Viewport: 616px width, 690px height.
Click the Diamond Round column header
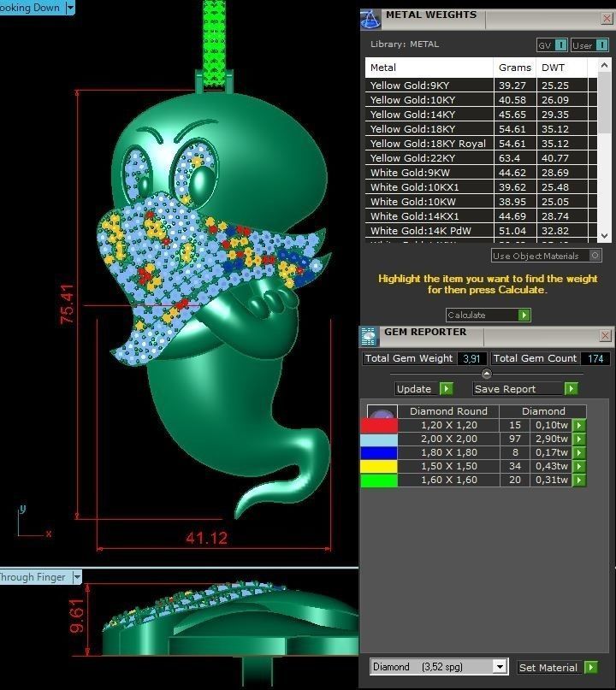pos(448,411)
